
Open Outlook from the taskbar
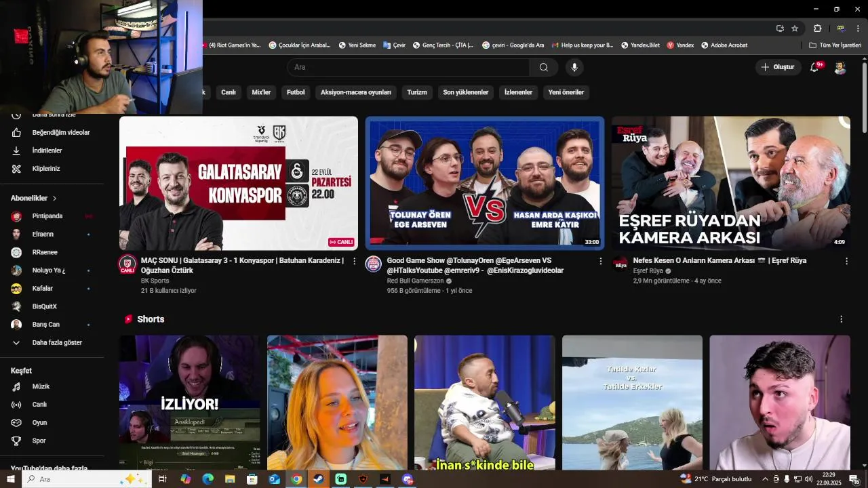(274, 479)
